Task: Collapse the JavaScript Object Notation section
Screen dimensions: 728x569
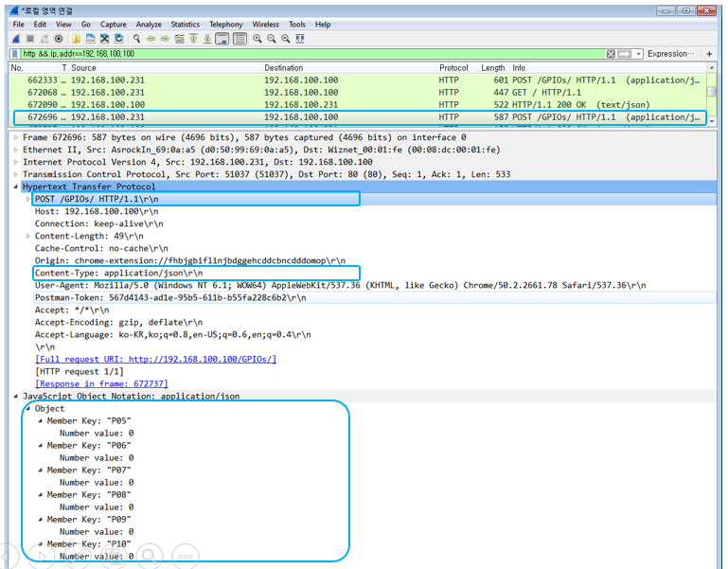Action: [16, 396]
